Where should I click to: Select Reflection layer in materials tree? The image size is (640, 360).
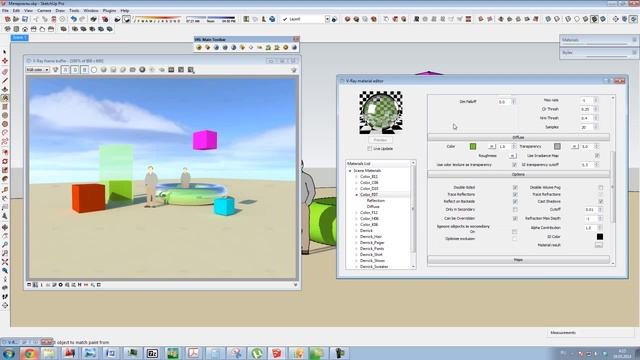[376, 201]
